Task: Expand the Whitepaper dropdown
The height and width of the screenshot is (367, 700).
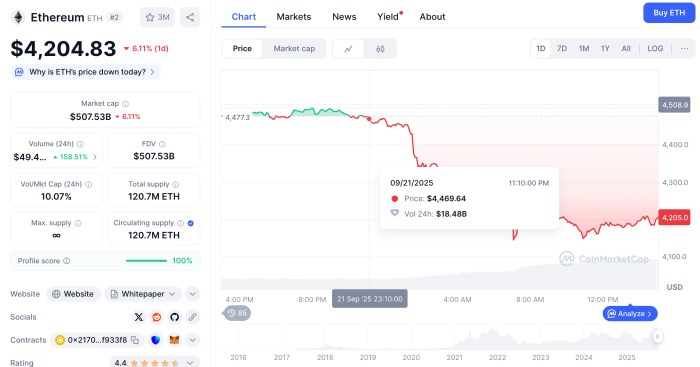Action: pos(143,294)
